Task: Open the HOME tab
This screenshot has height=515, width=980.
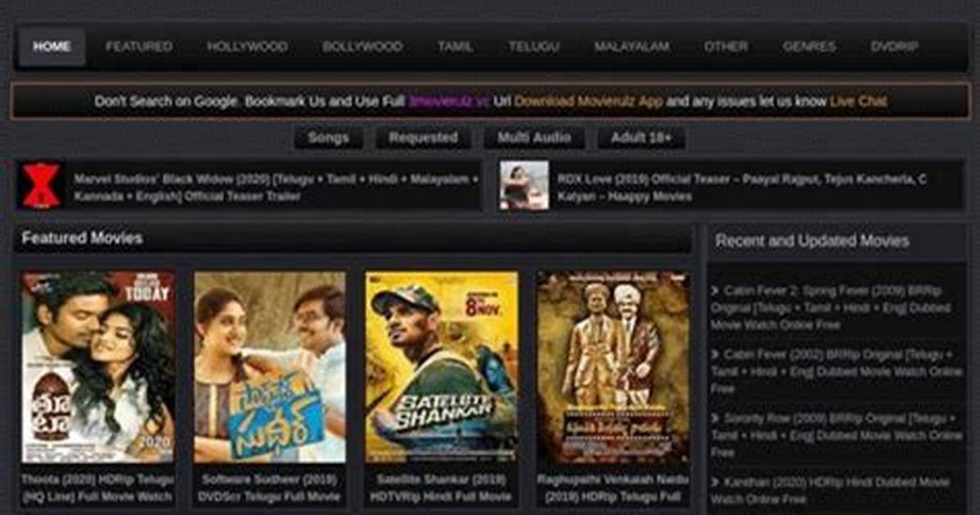Action: pyautogui.click(x=52, y=46)
